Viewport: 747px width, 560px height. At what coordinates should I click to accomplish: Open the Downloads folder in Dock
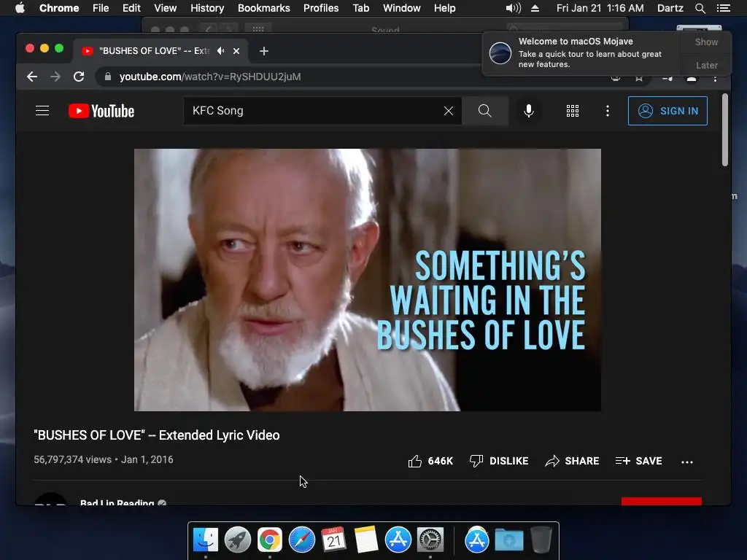click(x=508, y=540)
